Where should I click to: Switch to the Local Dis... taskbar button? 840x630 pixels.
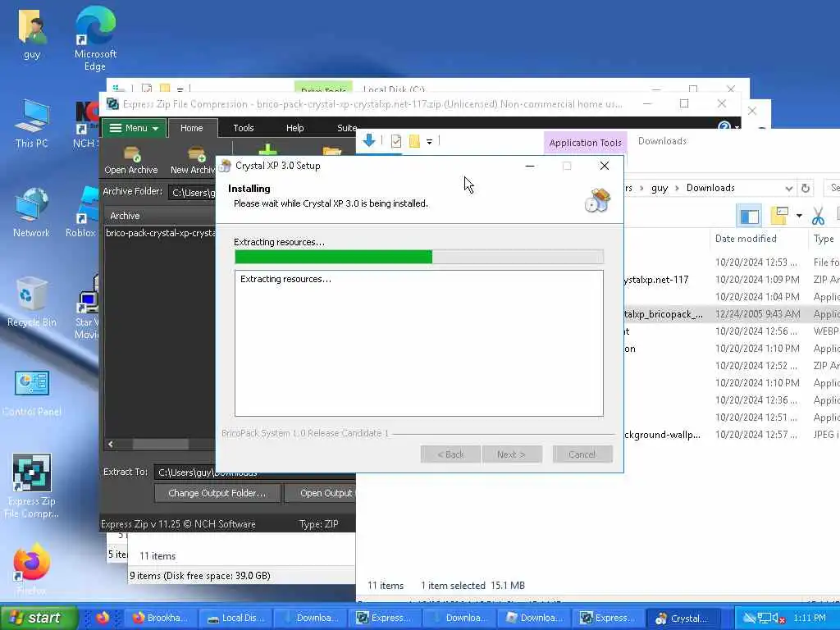point(235,618)
